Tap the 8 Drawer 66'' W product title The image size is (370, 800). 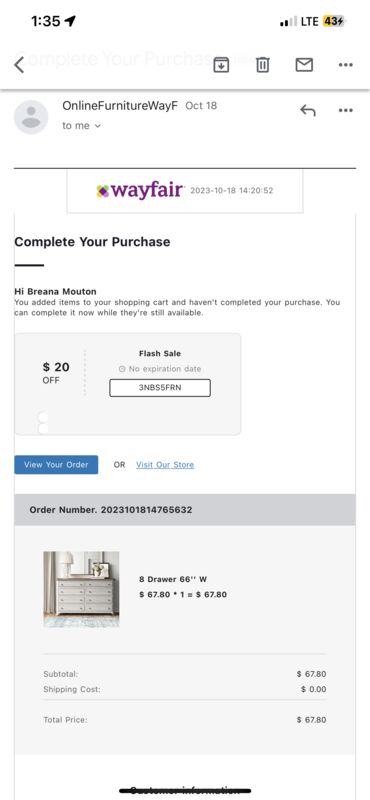[x=173, y=579]
